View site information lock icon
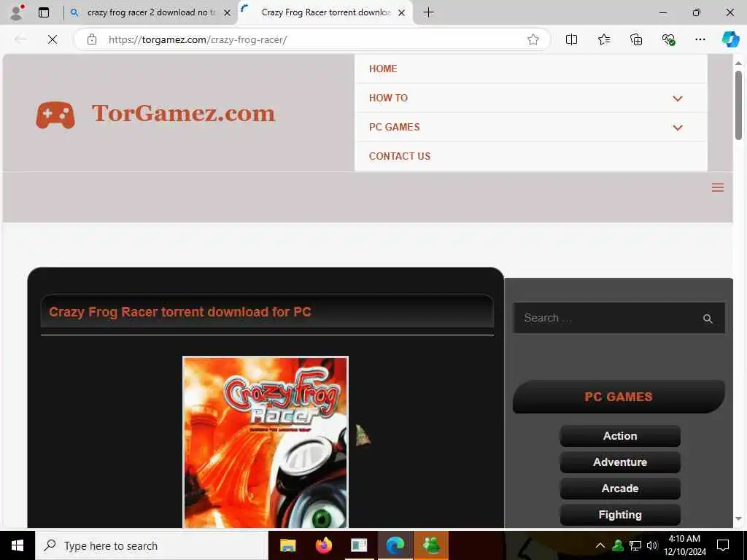The image size is (747, 560). (92, 39)
